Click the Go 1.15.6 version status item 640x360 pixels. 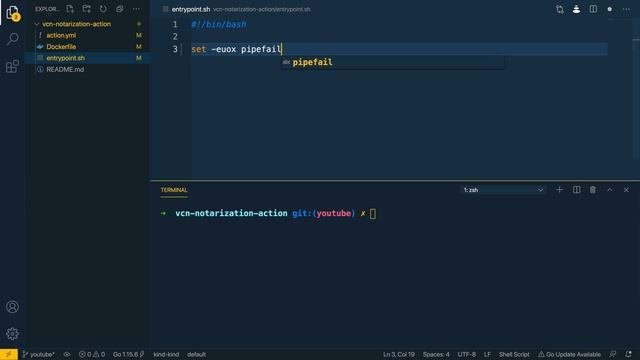click(128, 354)
